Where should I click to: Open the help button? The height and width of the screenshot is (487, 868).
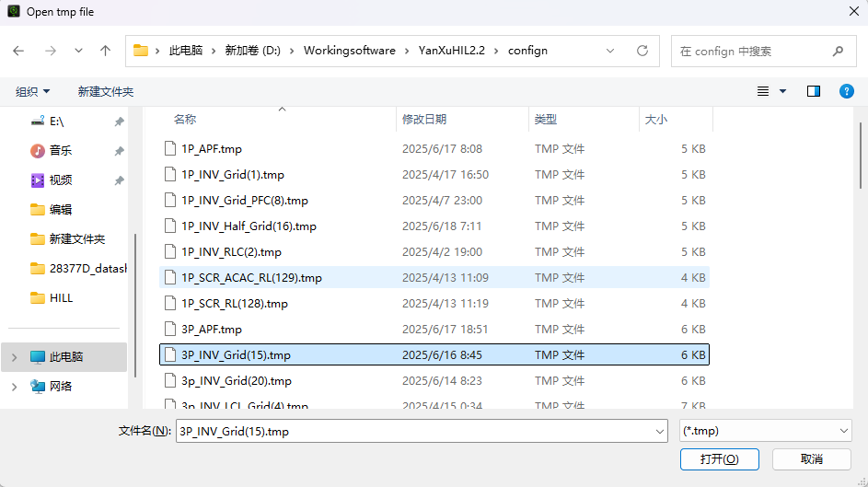(847, 91)
